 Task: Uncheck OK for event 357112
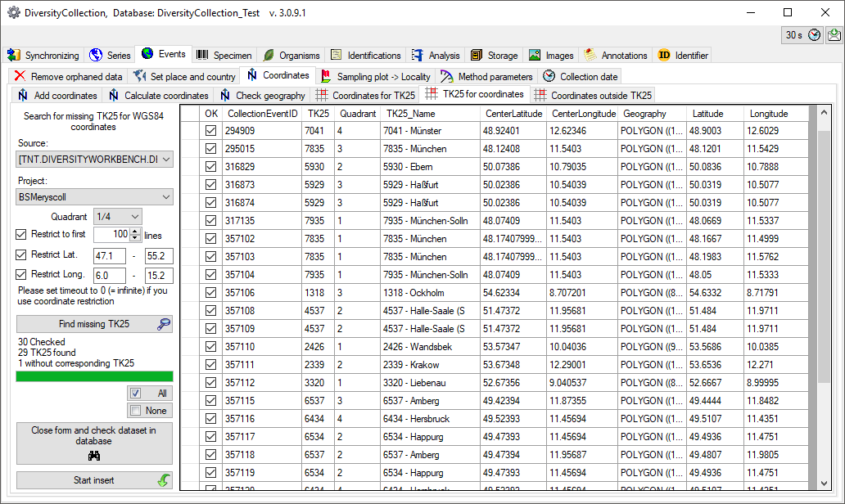coord(210,383)
